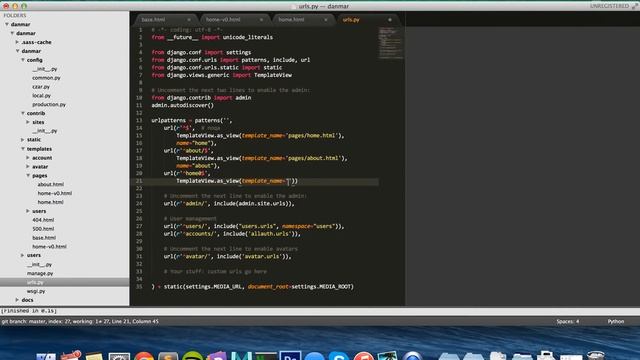640x360 pixels.
Task: Click 'unicode_literals' on line 2
Action: click(x=248, y=37)
